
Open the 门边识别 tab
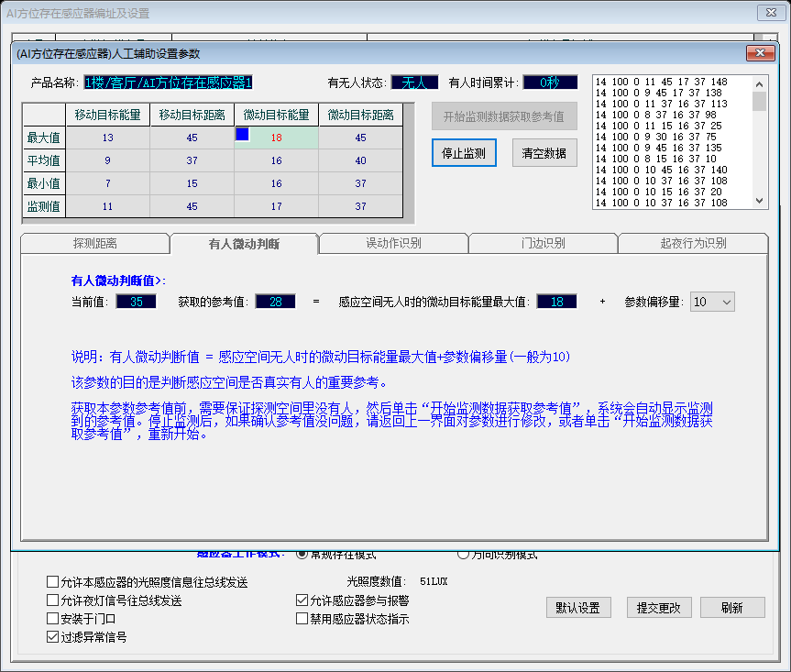[543, 243]
